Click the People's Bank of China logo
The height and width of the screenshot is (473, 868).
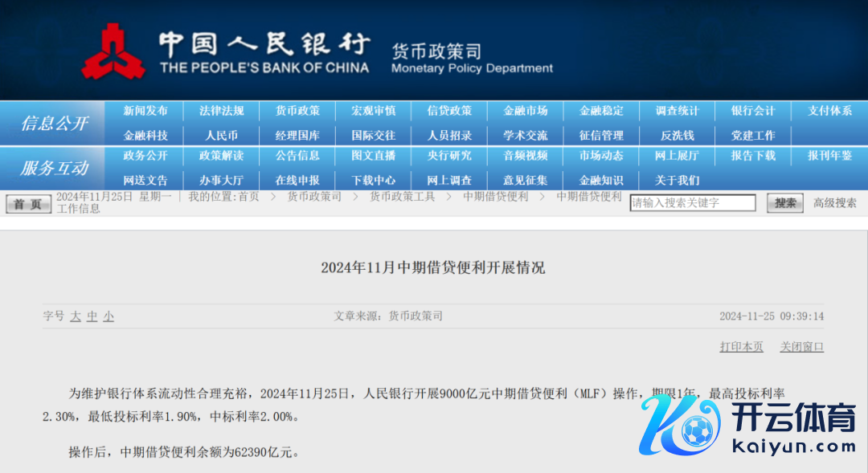tap(113, 51)
